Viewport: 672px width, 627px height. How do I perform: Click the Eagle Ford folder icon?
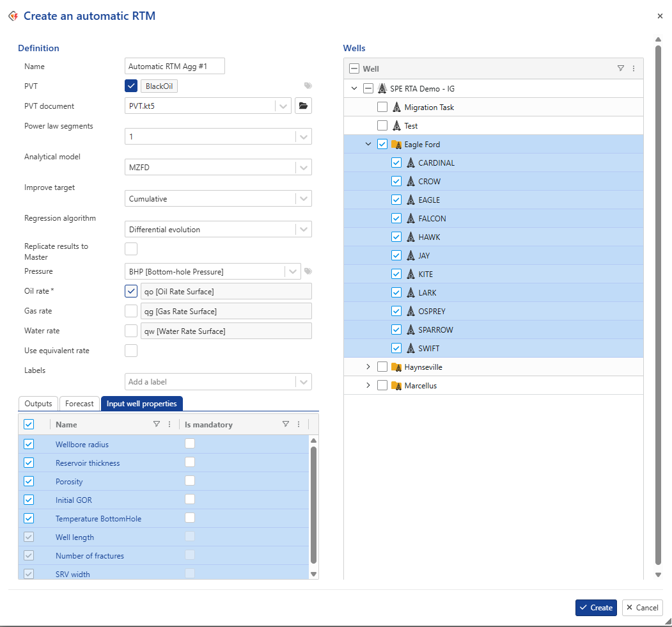tap(396, 145)
